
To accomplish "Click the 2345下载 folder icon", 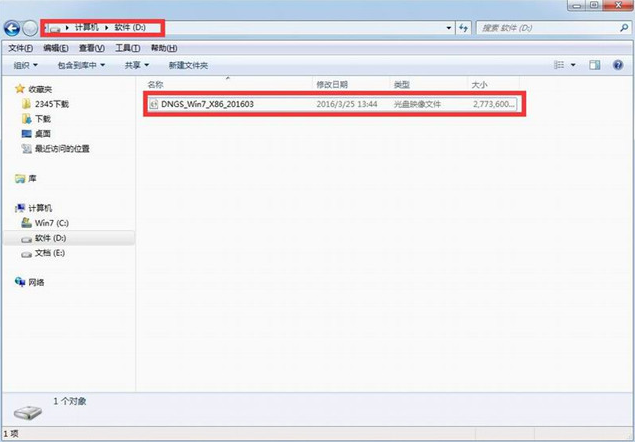I will (x=26, y=104).
